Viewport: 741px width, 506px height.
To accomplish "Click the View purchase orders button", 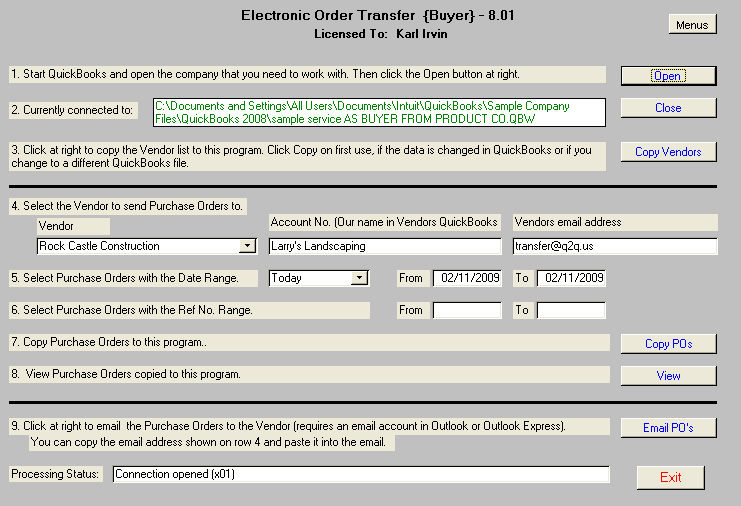I will pos(668,376).
